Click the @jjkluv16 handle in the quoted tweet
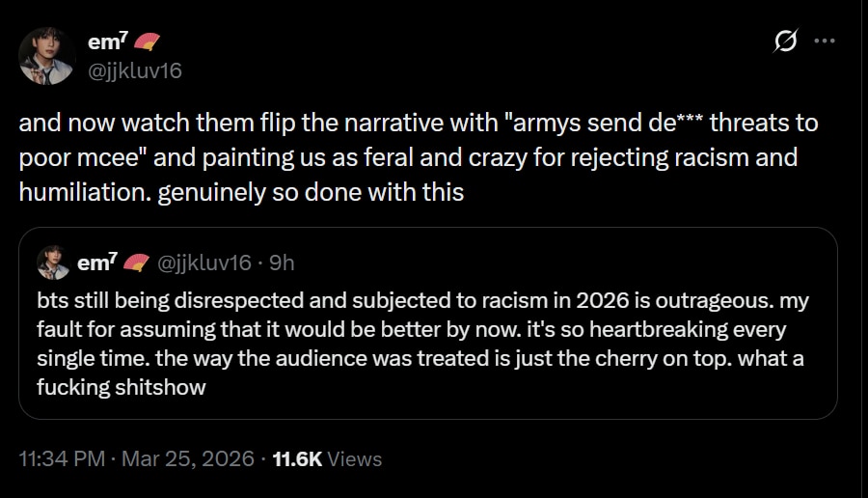This screenshot has width=868, height=498. (203, 263)
